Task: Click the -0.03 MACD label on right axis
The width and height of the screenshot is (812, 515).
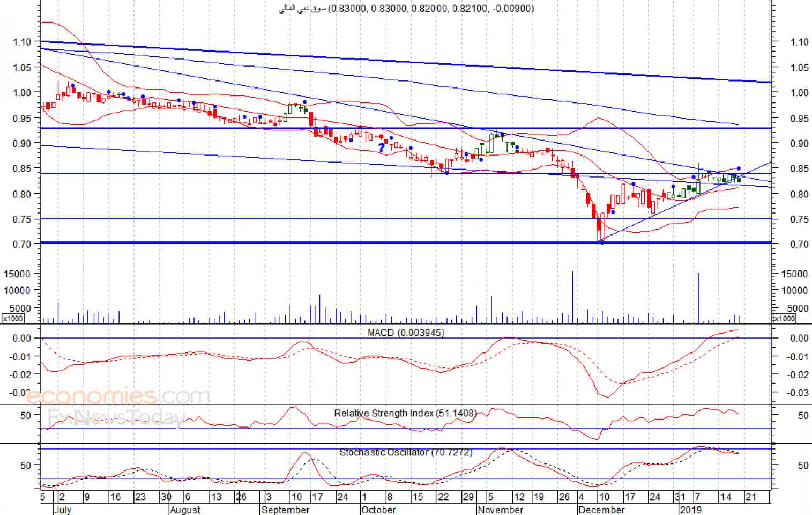Action: pyautogui.click(x=799, y=393)
